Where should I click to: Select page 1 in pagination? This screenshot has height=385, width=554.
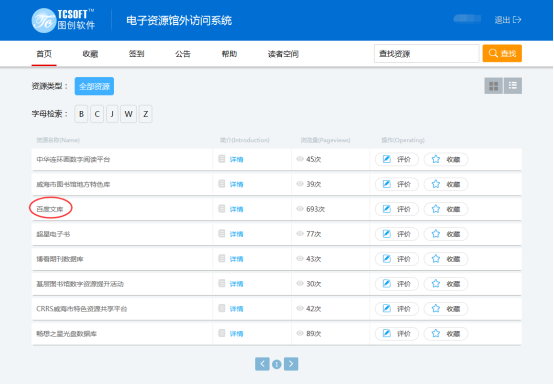click(x=277, y=364)
